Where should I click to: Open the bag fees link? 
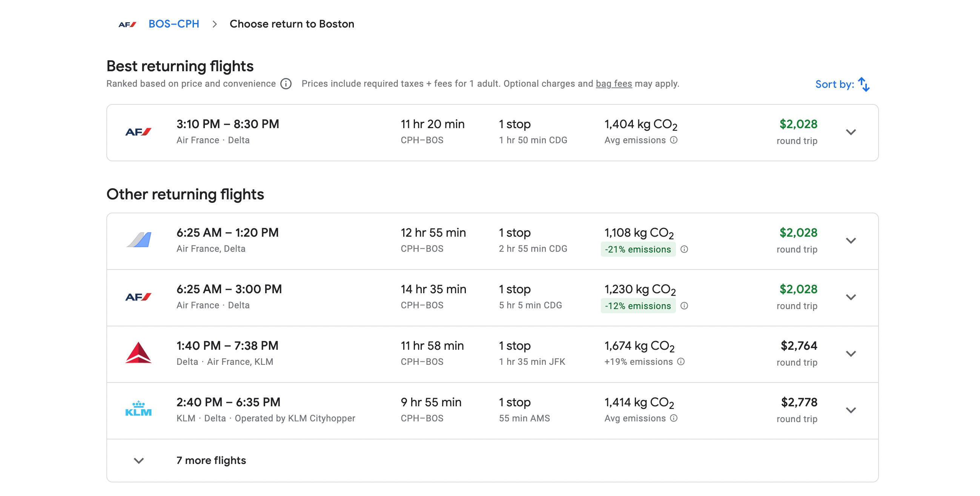614,84
